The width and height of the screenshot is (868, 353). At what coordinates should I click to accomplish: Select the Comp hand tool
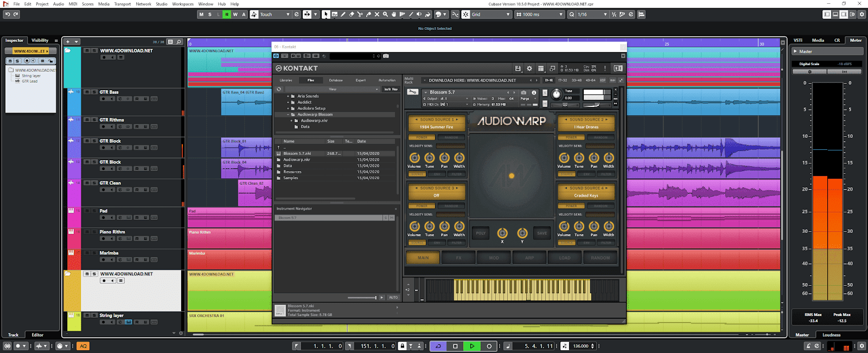(x=394, y=15)
